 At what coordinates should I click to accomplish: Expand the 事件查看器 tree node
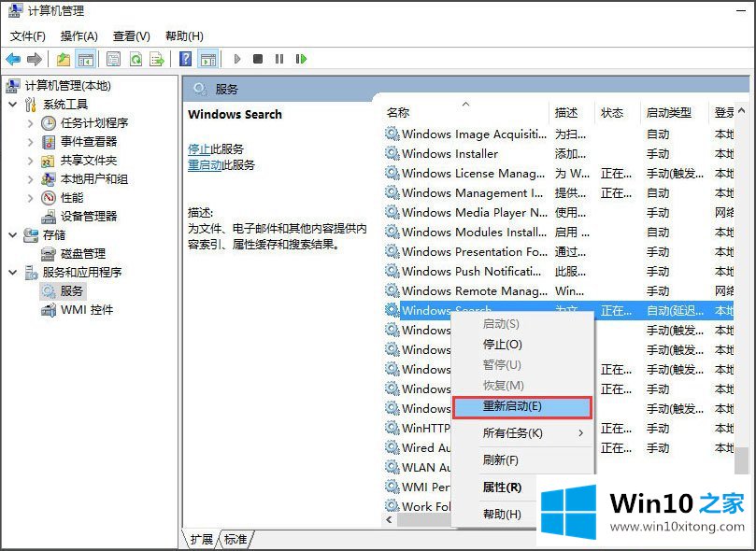coord(31,142)
